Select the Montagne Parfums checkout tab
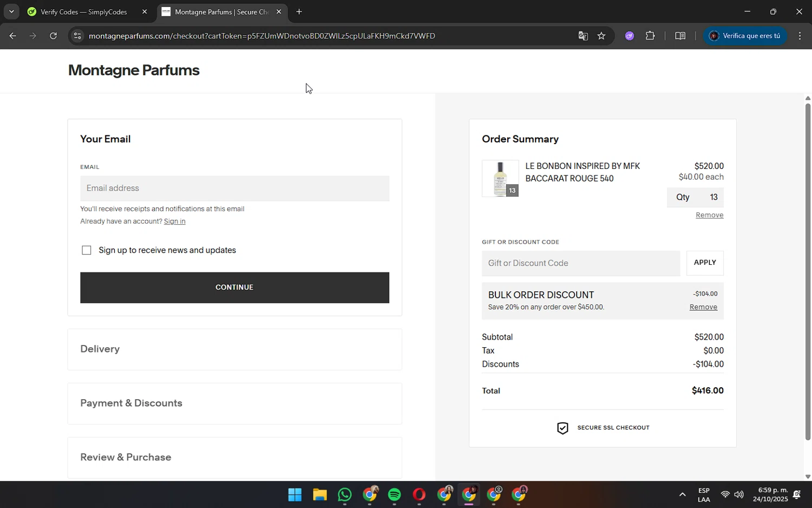 click(221, 11)
